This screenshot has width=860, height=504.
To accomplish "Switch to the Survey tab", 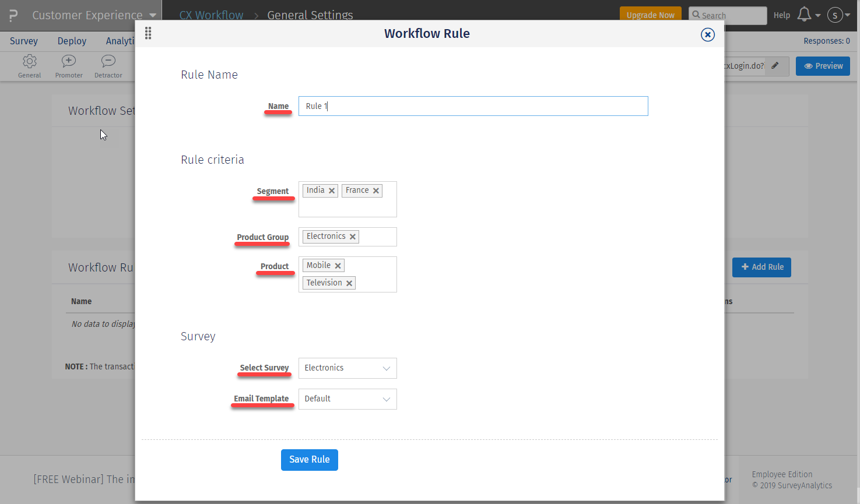I will coord(24,41).
